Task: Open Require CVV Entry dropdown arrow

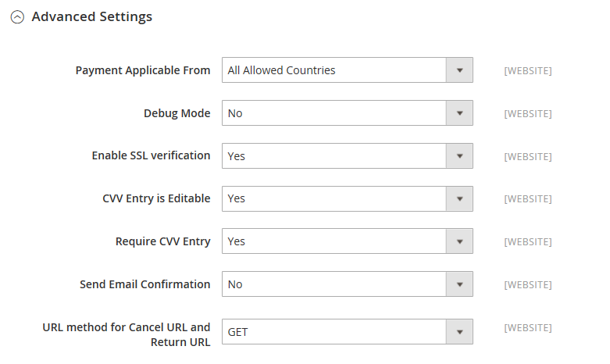Action: coord(459,241)
